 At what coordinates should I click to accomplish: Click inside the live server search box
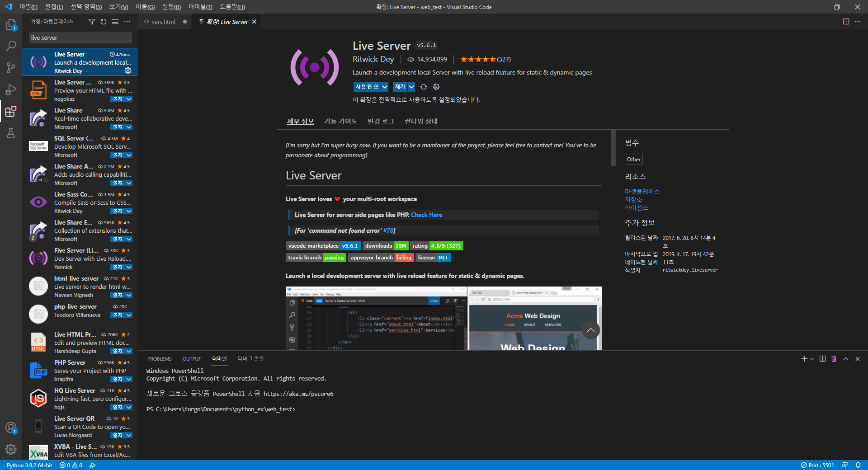pos(80,38)
